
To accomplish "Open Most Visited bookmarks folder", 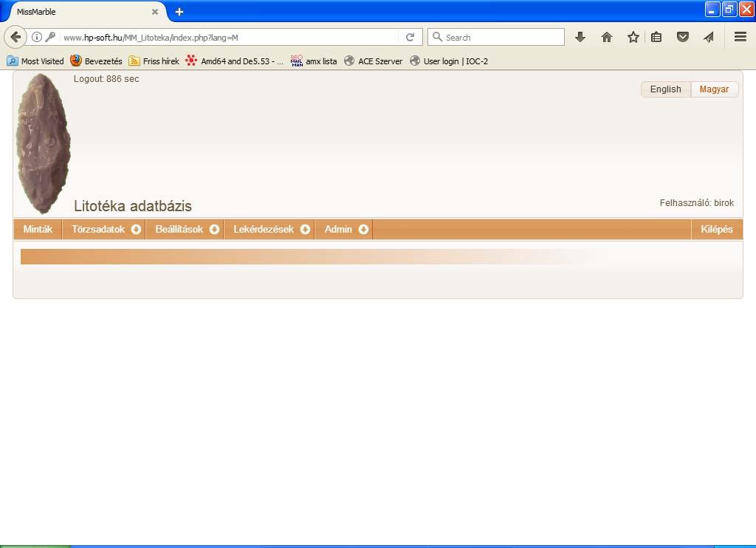I will coord(35,61).
